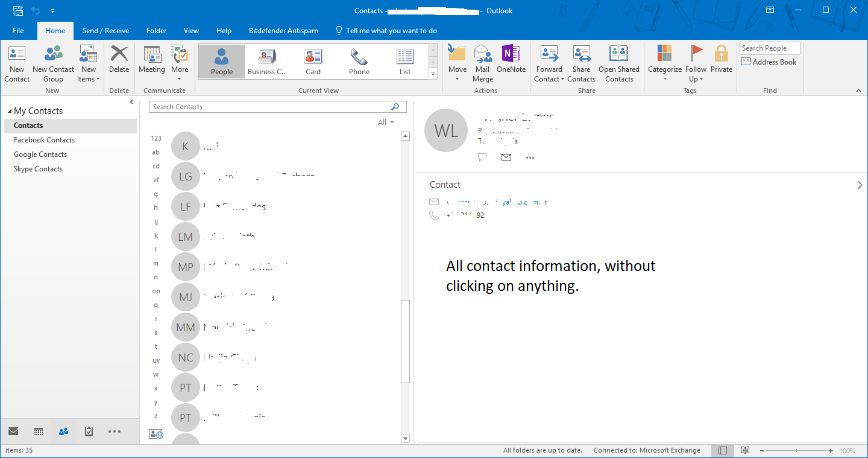
Task: Zoom out with the minus button
Action: pos(763,451)
